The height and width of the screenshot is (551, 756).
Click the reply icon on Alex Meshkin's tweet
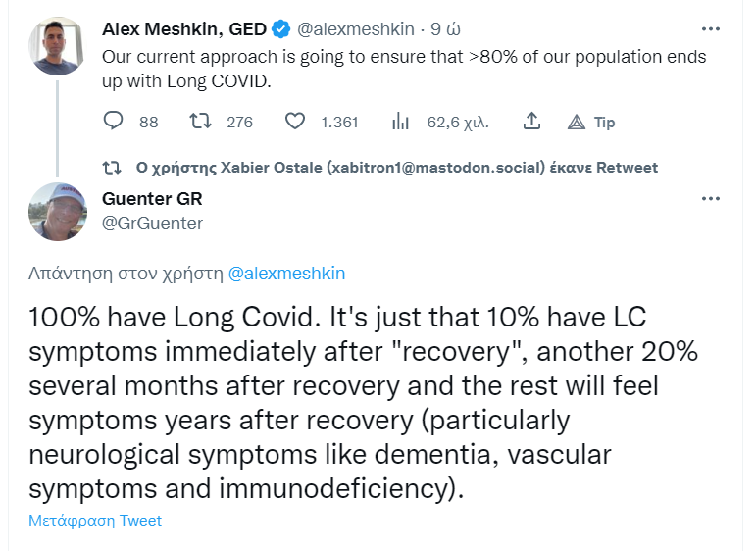pyautogui.click(x=114, y=122)
